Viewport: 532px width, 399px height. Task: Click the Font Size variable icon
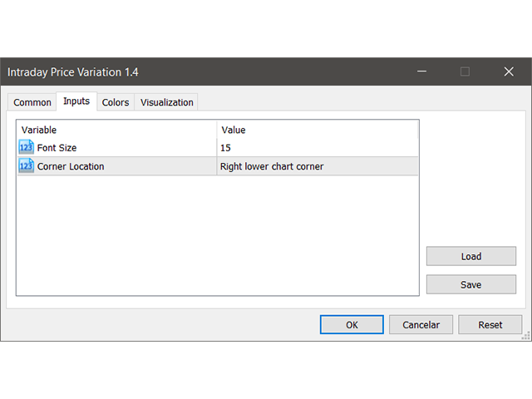tap(26, 147)
